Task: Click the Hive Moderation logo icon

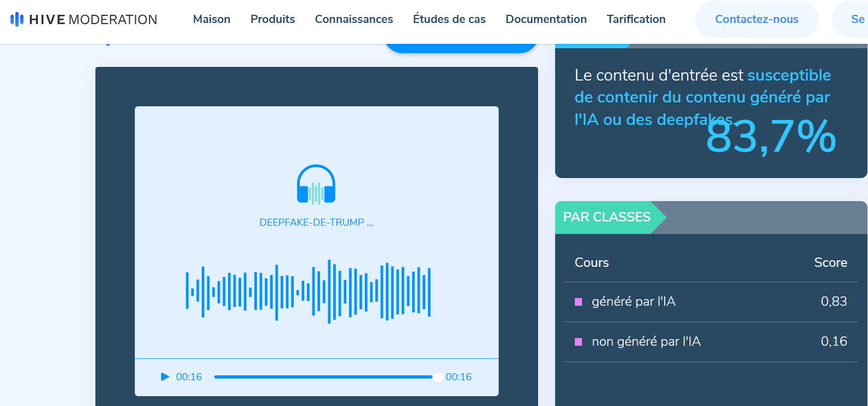Action: (x=17, y=20)
